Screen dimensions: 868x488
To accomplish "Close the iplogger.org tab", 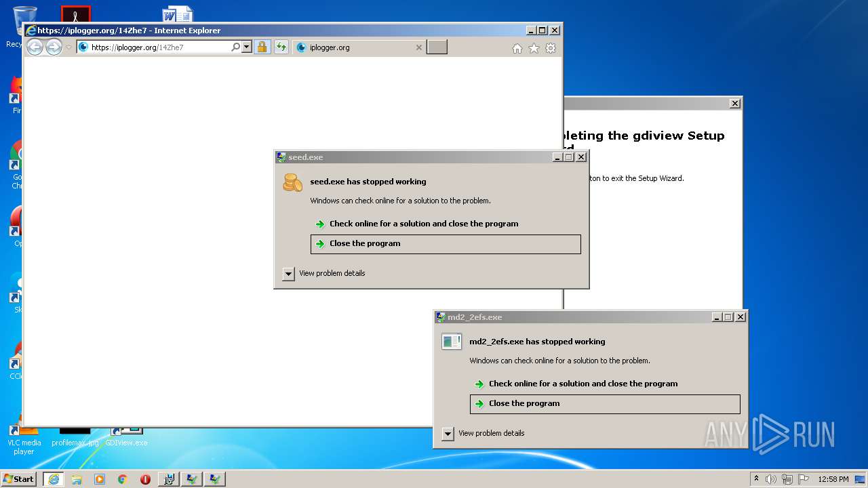I will point(418,47).
